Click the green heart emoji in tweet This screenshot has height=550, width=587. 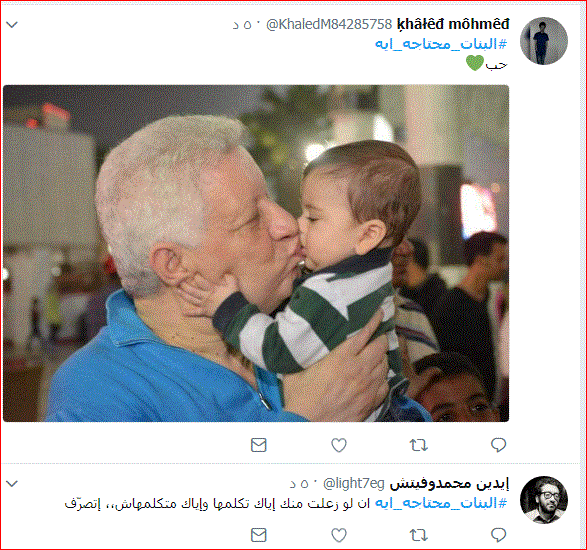[x=475, y=63]
